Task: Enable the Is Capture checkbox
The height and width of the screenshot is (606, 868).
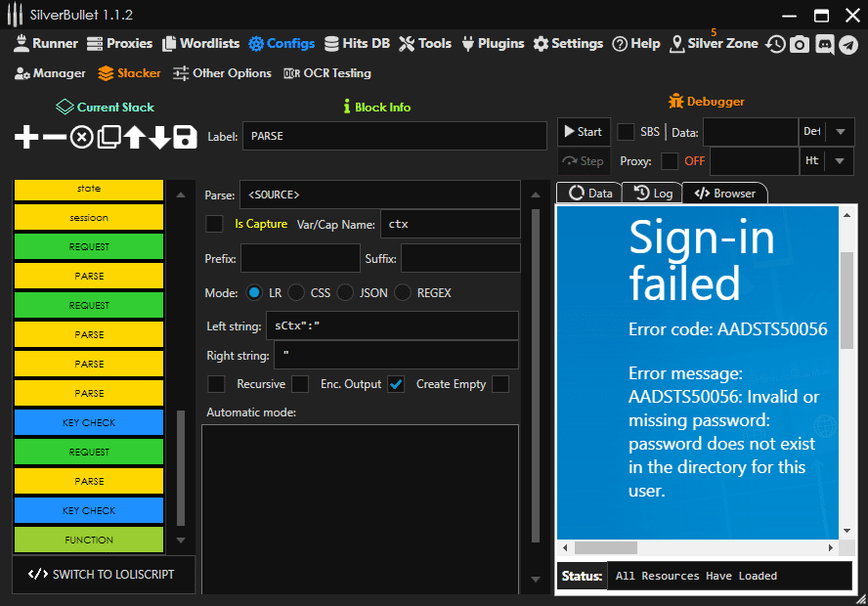Action: click(x=214, y=224)
